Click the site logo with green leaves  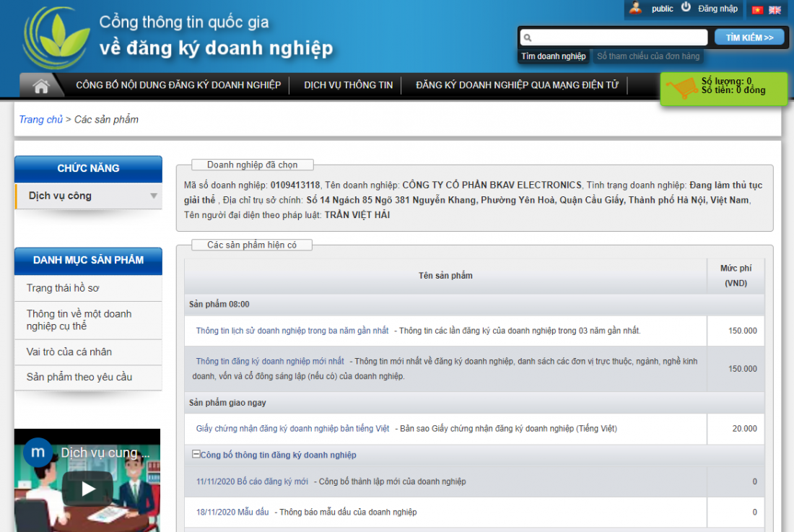(56, 38)
